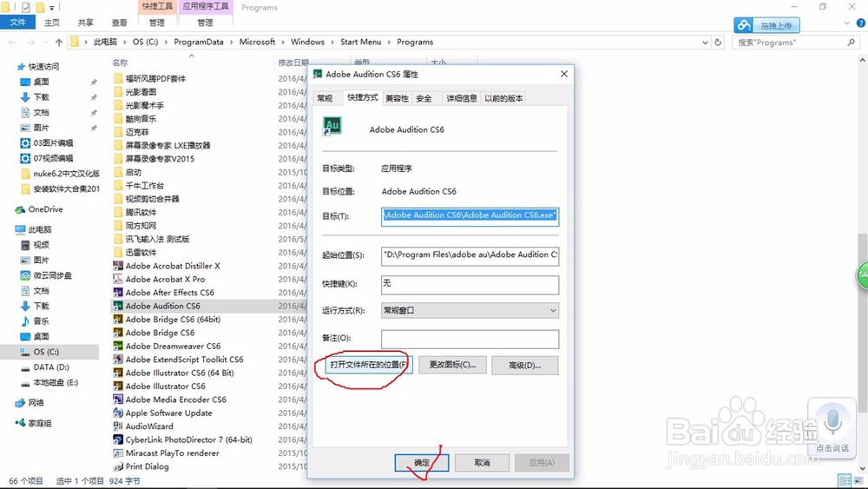This screenshot has width=868, height=489.
Task: Cancel the dialog with 取消
Action: tap(482, 462)
